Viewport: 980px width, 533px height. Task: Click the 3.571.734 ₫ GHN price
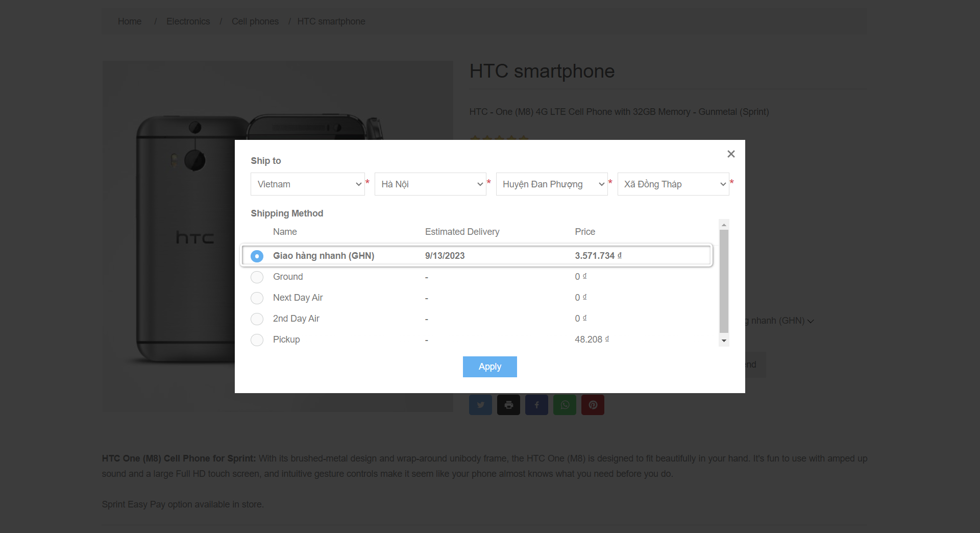[598, 256]
